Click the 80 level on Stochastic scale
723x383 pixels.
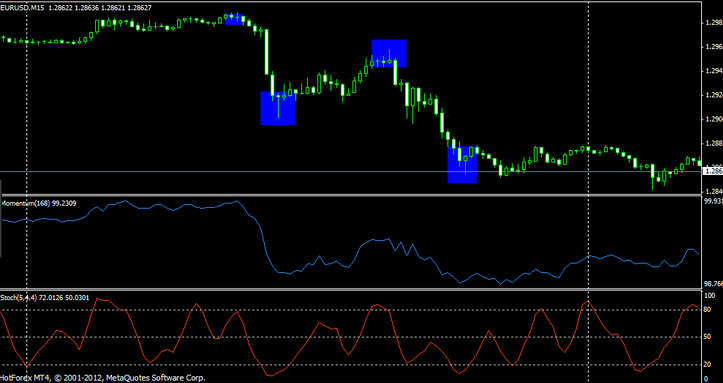click(x=708, y=310)
